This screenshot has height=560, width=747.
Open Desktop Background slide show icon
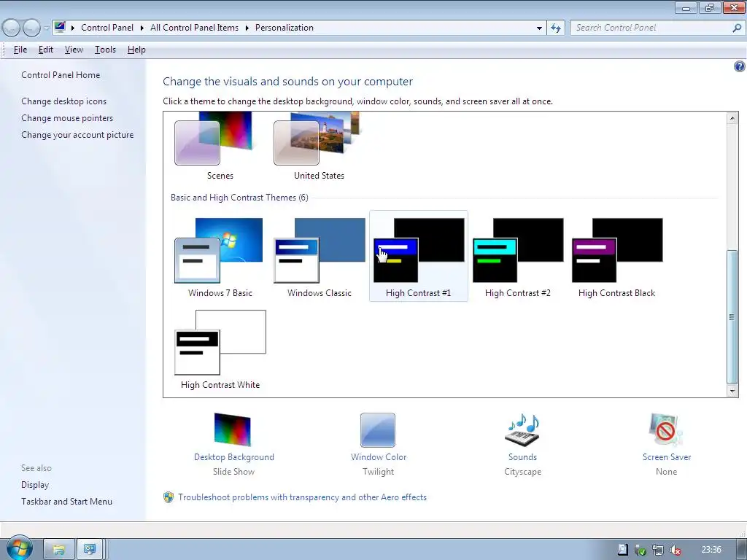click(x=233, y=430)
